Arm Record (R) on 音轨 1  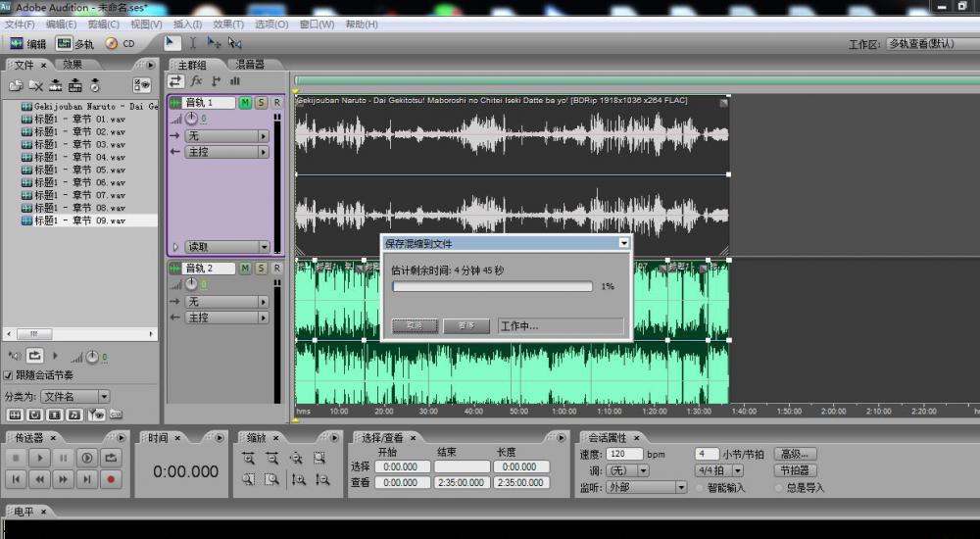(x=276, y=103)
